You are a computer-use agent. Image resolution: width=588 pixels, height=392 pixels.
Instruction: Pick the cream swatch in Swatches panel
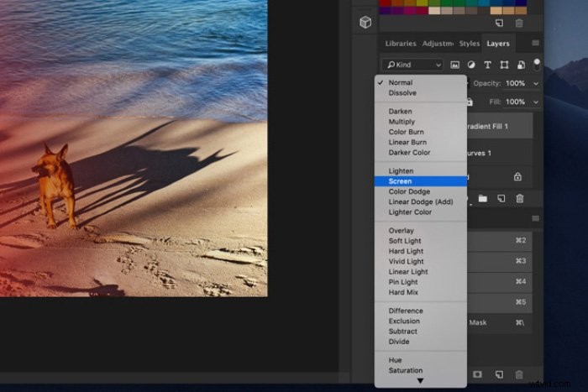pyautogui.click(x=434, y=11)
